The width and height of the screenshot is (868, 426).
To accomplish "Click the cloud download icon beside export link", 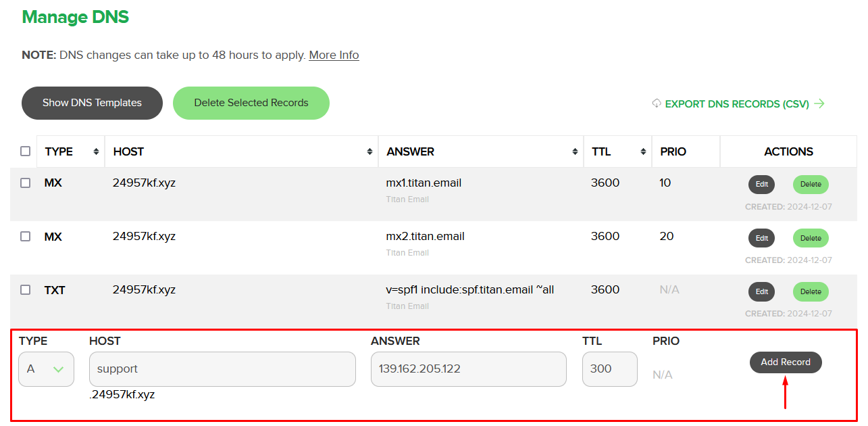I will coord(656,103).
